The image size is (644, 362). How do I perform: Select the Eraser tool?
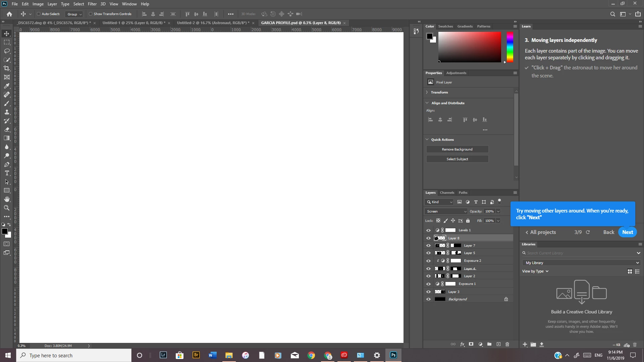pyautogui.click(x=7, y=129)
